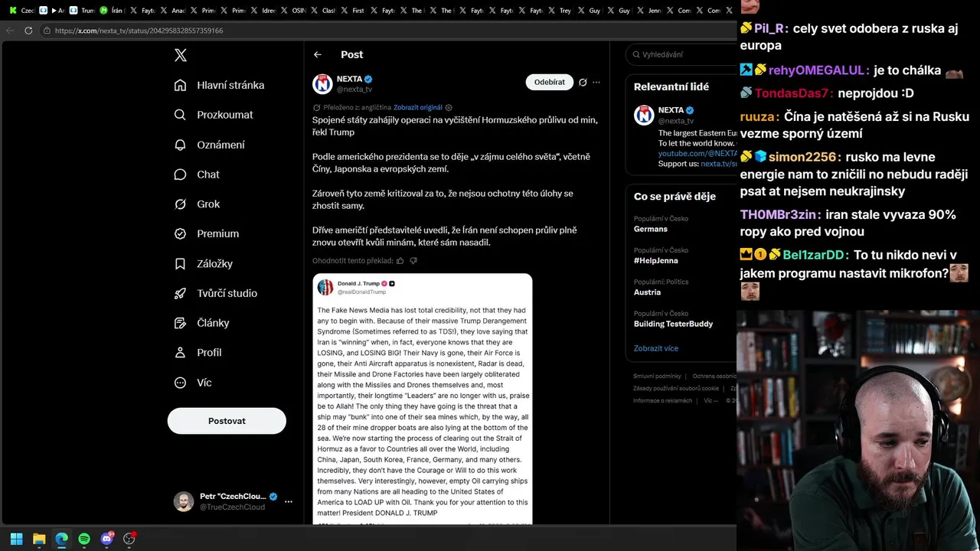
Task: Reload the page
Action: click(28, 31)
